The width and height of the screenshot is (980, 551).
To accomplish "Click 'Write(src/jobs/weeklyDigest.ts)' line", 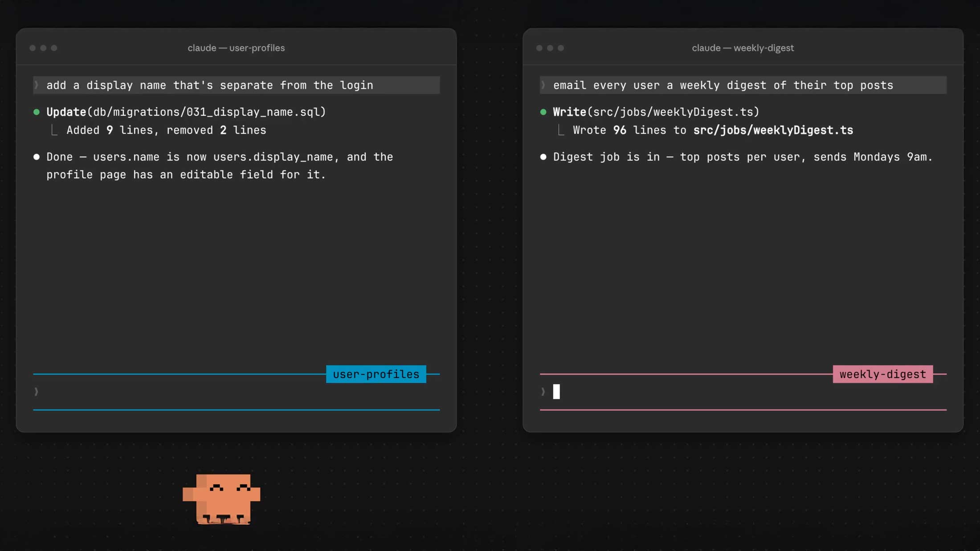I will 656,112.
